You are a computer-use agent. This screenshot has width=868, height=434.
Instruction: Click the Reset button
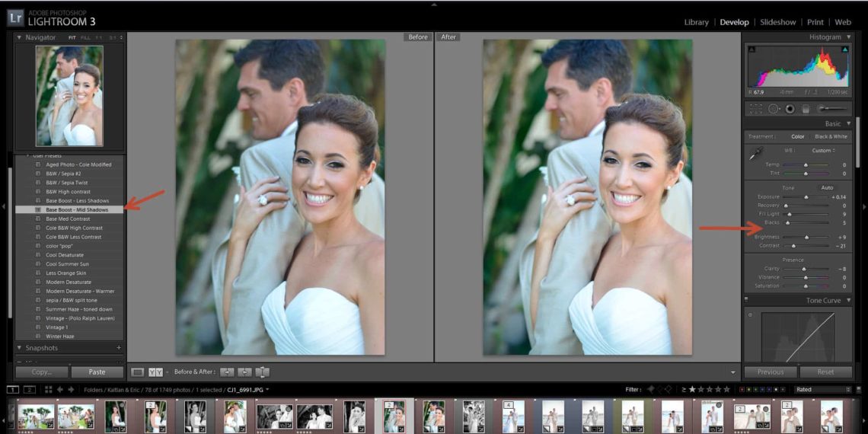825,372
